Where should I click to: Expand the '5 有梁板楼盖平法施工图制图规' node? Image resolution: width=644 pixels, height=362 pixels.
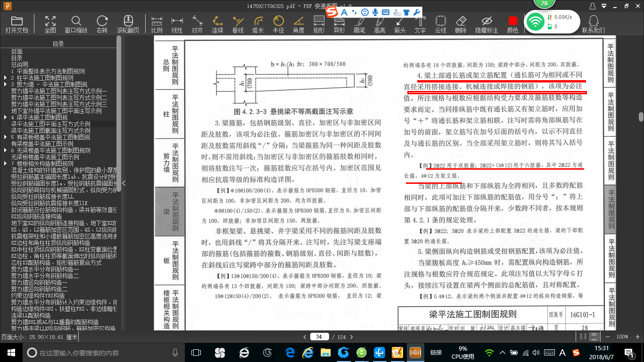tap(5, 137)
